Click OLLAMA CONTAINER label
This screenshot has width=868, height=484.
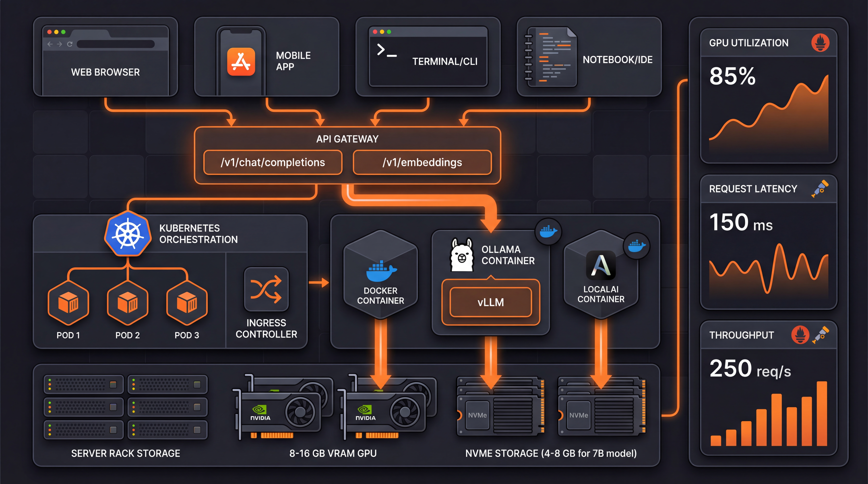pyautogui.click(x=508, y=255)
